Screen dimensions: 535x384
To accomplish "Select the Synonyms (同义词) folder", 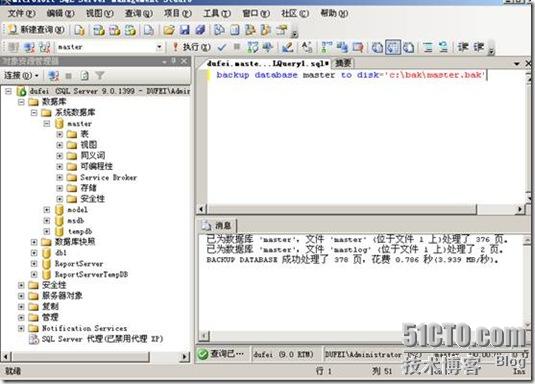I will (x=92, y=156).
